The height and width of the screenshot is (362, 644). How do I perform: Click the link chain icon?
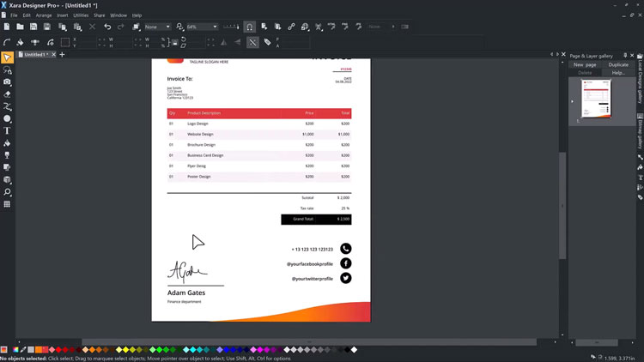click(x=291, y=27)
